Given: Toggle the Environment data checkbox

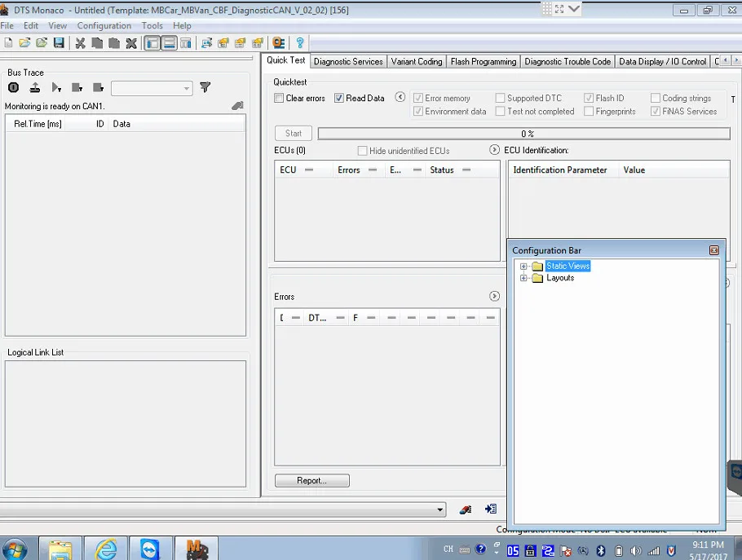Looking at the screenshot, I should [x=417, y=111].
